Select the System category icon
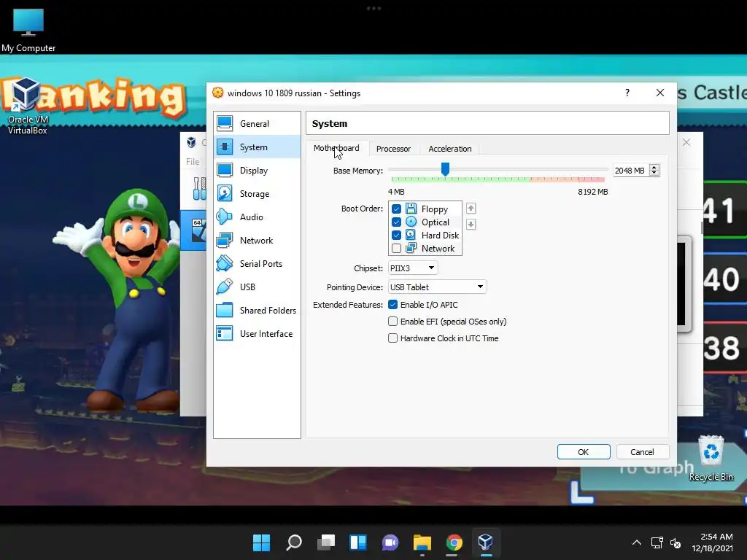The height and width of the screenshot is (560, 747). click(x=225, y=147)
